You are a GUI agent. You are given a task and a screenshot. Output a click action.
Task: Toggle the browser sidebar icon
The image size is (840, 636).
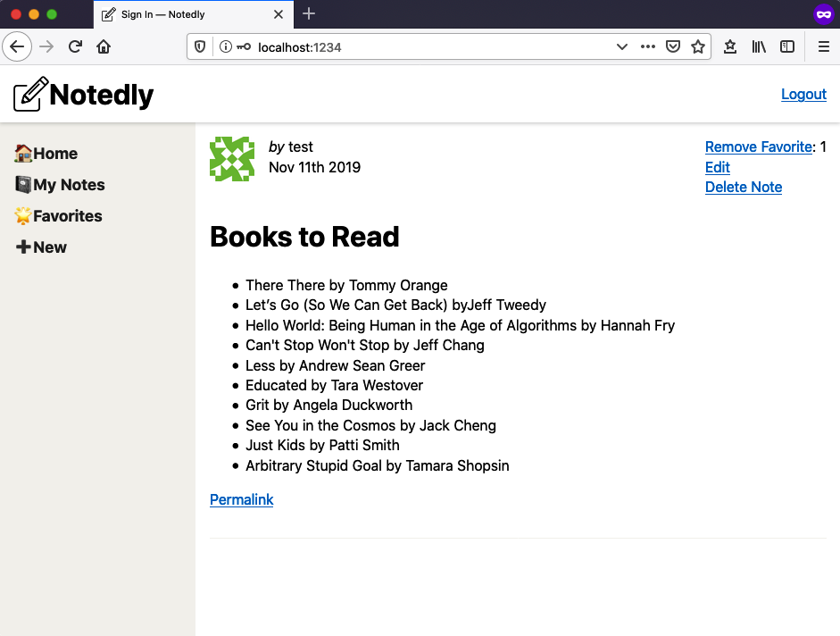[786, 46]
